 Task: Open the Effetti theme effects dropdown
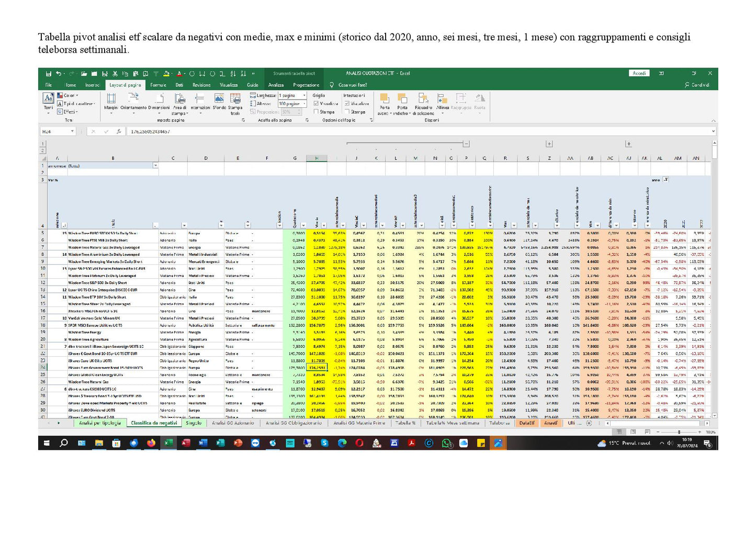[x=68, y=112]
